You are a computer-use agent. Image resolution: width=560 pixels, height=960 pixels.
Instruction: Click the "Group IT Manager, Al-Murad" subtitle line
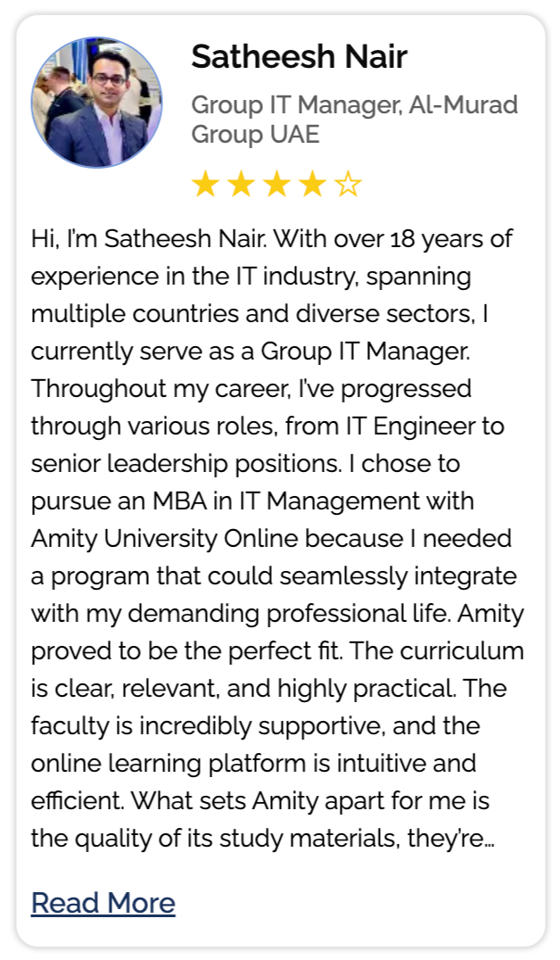[354, 105]
